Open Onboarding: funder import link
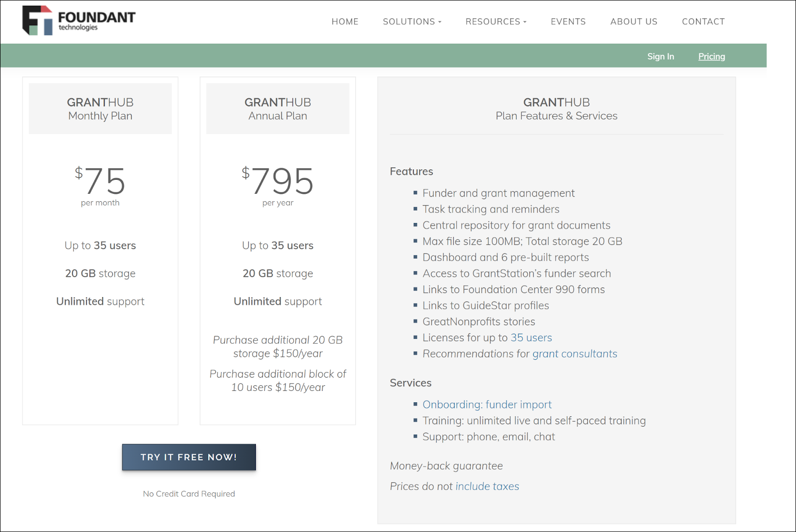 (x=487, y=405)
